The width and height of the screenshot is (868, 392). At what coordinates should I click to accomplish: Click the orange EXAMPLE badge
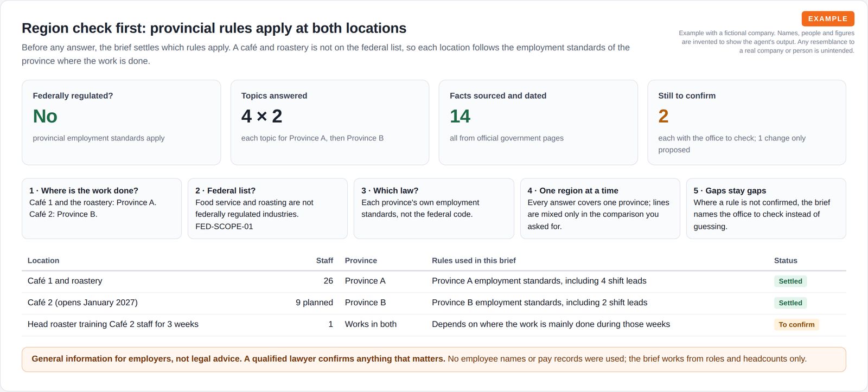pyautogui.click(x=828, y=18)
